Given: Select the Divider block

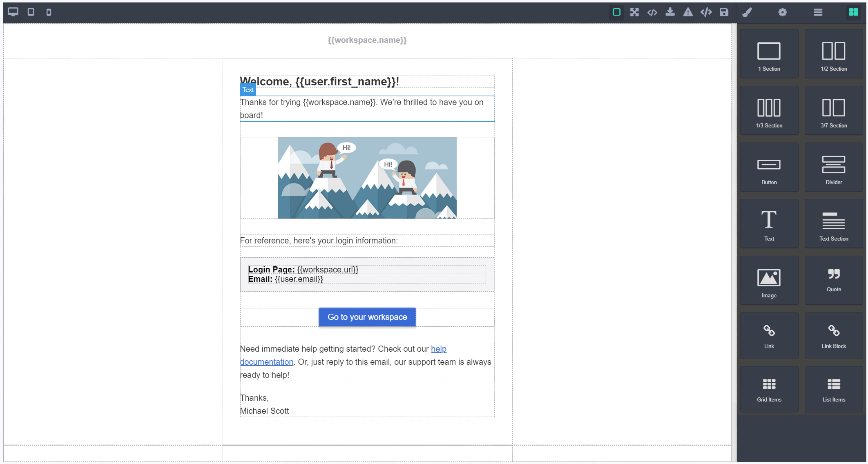Looking at the screenshot, I should pos(834,167).
